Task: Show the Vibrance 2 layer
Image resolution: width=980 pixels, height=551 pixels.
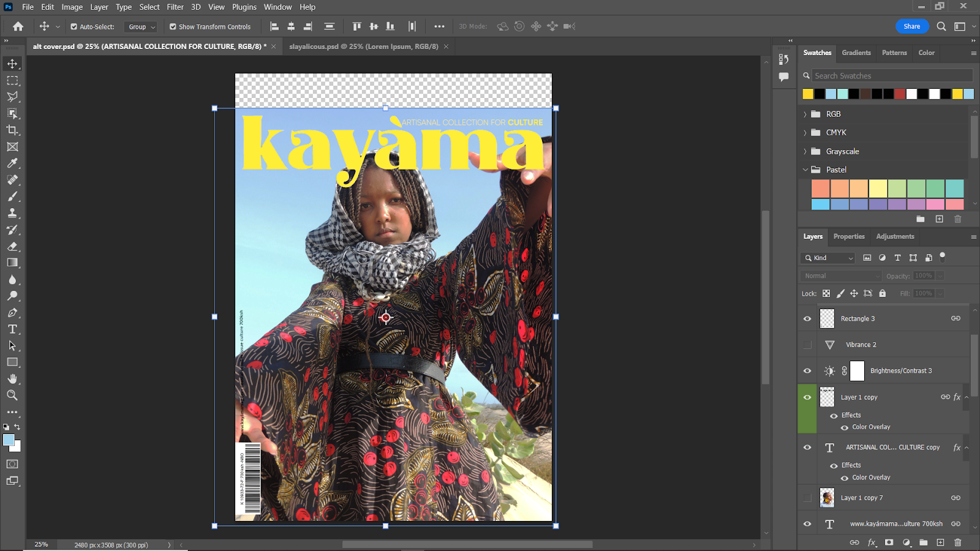Action: tap(807, 345)
